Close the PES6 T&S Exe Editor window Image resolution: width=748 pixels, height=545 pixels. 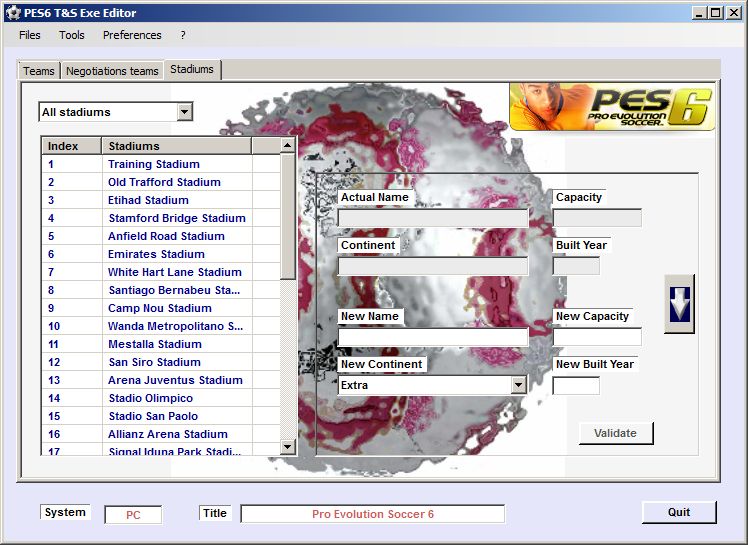(733, 13)
